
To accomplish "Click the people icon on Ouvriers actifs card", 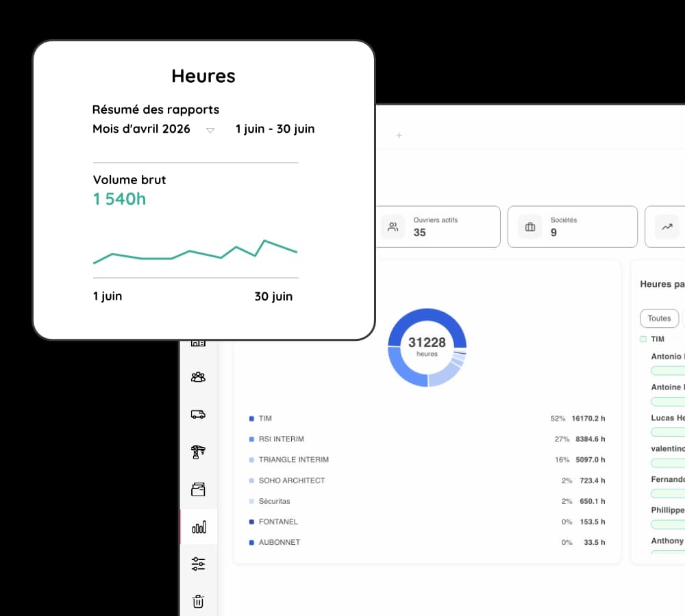I will 393,227.
